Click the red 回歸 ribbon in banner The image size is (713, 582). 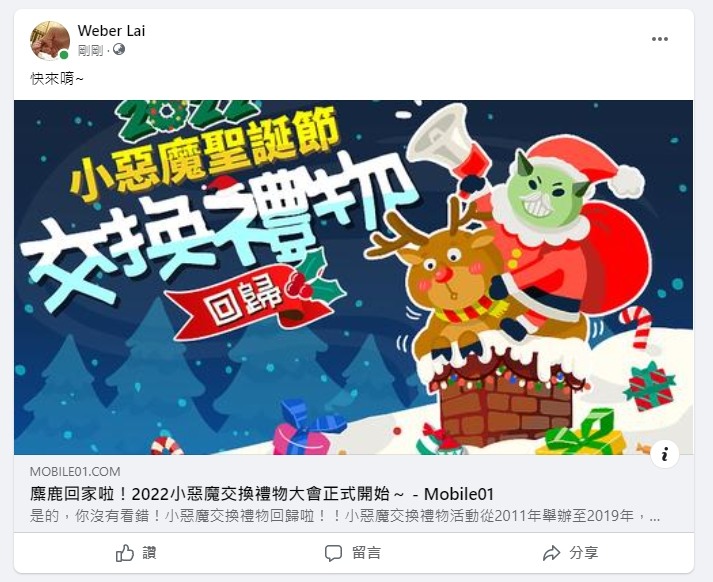(x=250, y=301)
